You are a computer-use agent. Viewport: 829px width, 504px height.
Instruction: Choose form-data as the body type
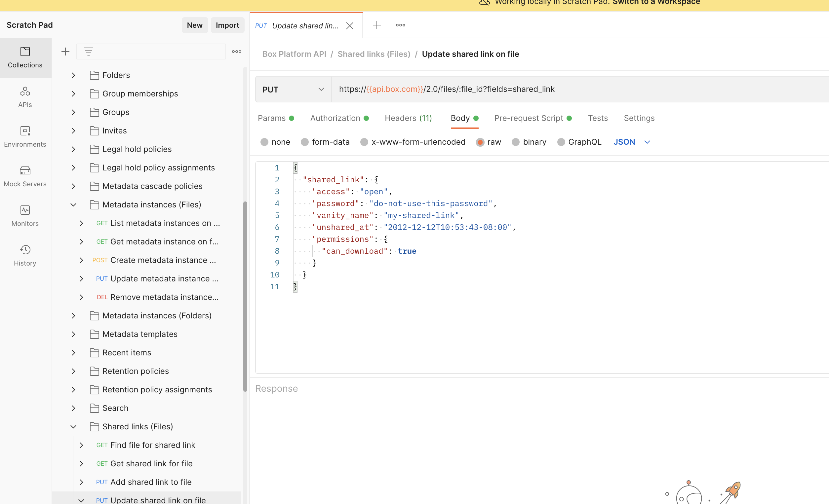click(x=305, y=142)
